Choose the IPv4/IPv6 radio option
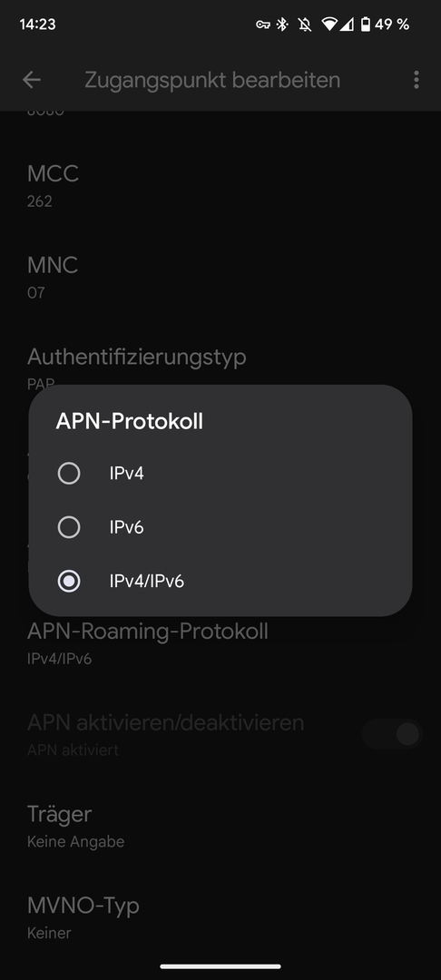441x980 pixels. pyautogui.click(x=69, y=582)
